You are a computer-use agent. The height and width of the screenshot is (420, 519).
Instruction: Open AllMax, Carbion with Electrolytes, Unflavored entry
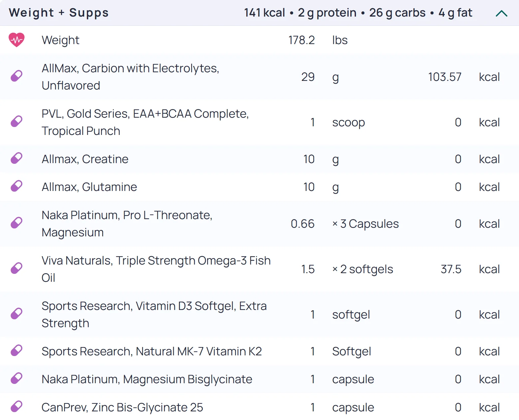130,77
